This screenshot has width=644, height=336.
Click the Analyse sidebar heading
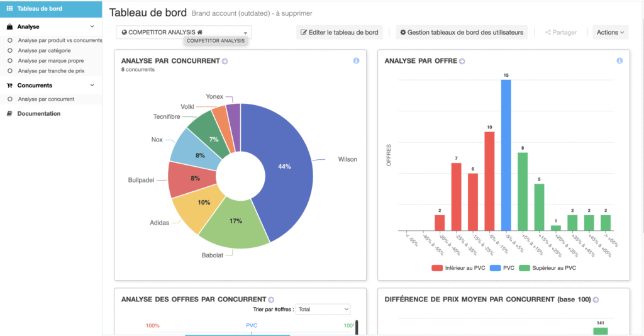coord(28,26)
